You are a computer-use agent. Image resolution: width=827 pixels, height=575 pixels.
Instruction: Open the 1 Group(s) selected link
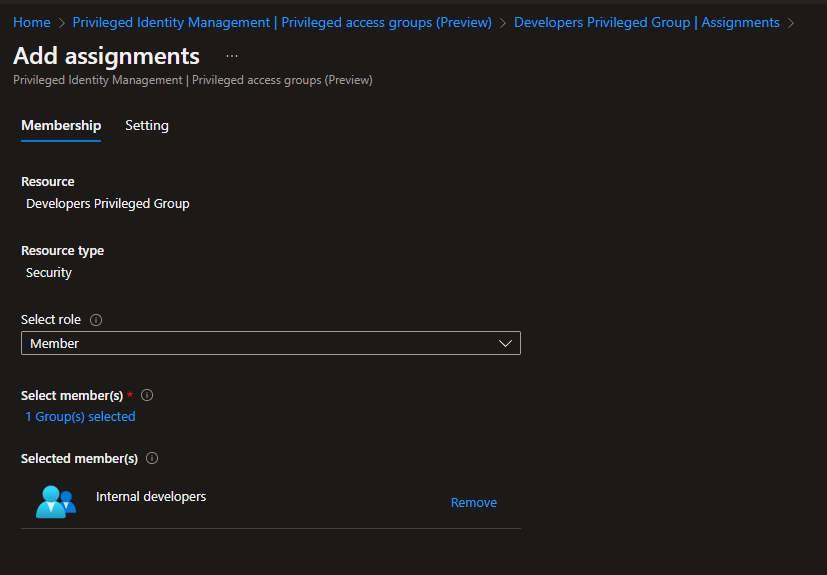80,417
